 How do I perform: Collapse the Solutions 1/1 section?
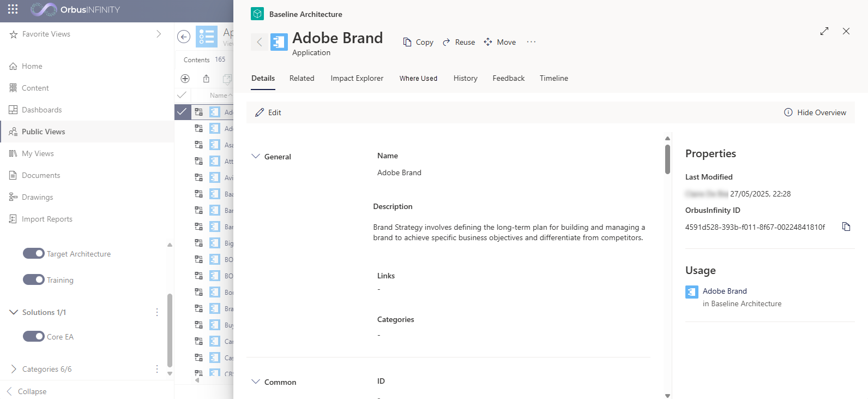click(x=14, y=312)
